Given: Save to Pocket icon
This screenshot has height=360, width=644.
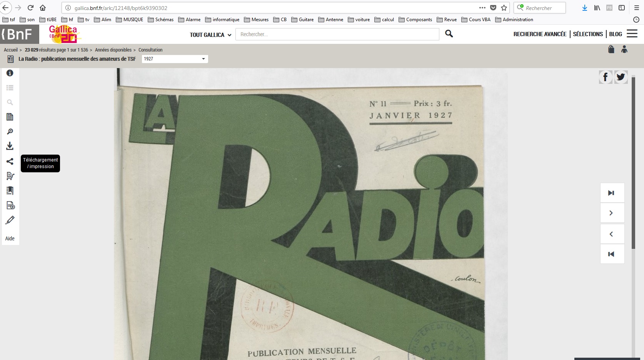Looking at the screenshot, I should pos(493,8).
